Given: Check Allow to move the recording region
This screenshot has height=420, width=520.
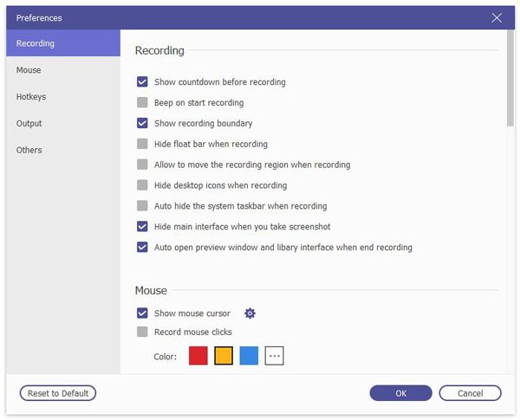Looking at the screenshot, I should coord(142,165).
